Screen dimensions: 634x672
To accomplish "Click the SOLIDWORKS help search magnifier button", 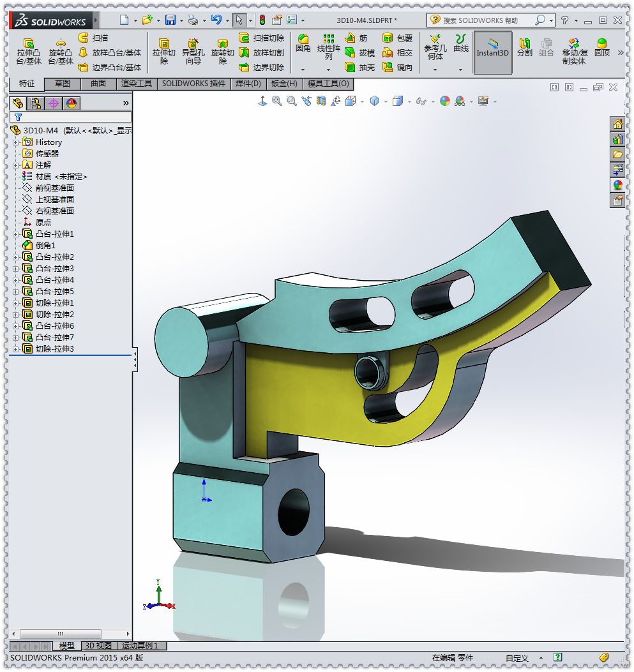I will pos(539,20).
